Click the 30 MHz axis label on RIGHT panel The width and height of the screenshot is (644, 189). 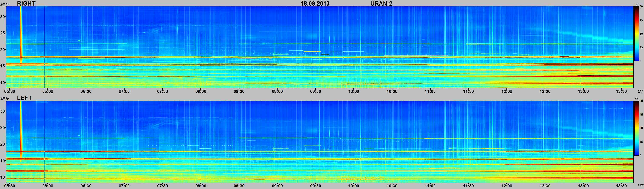coord(3,17)
